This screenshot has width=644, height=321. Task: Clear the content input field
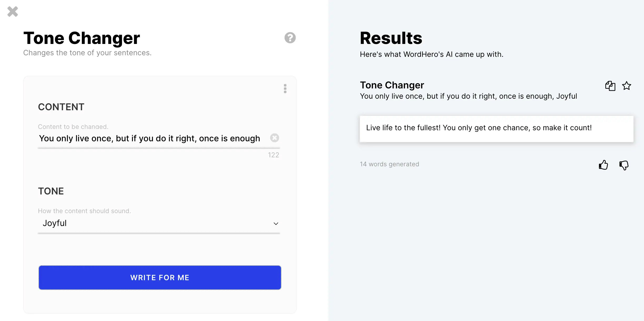pos(275,138)
